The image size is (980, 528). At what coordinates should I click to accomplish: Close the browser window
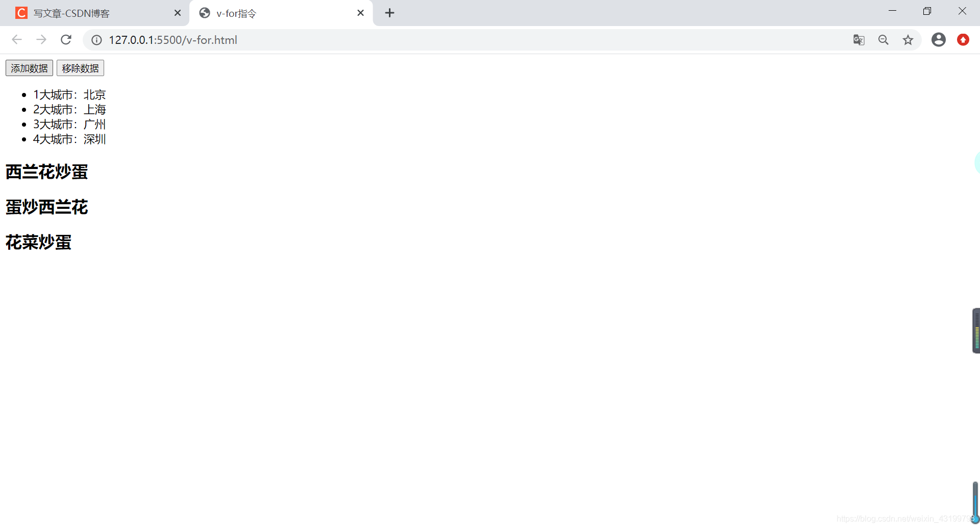tap(962, 11)
